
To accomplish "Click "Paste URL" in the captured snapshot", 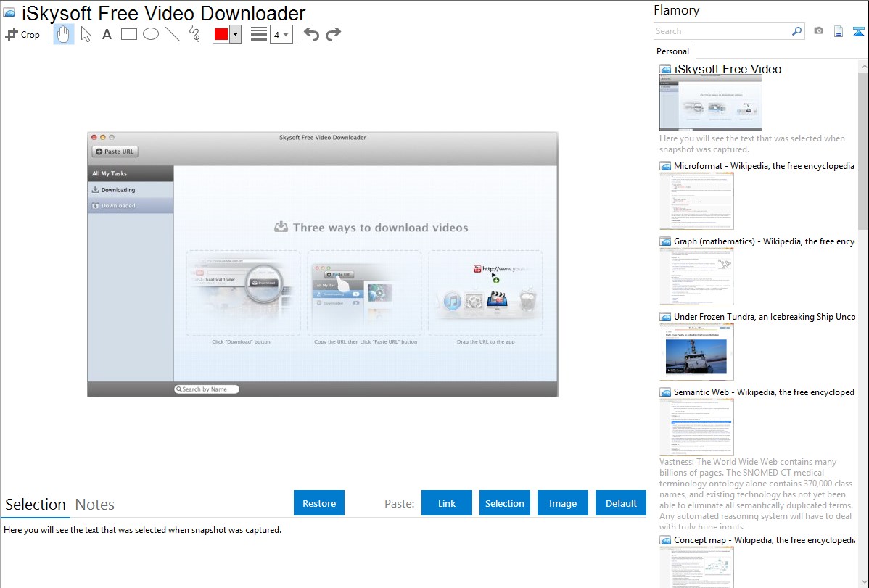I will [115, 152].
